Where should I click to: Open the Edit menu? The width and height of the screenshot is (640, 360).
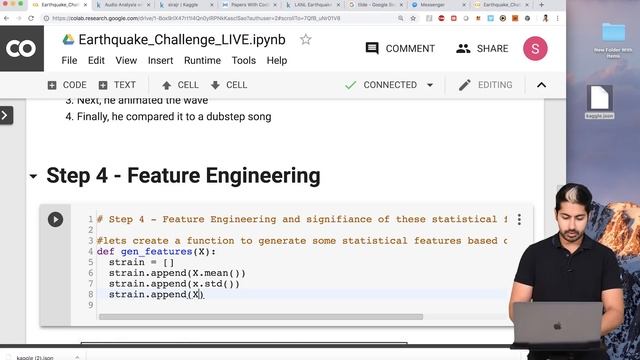tap(96, 60)
